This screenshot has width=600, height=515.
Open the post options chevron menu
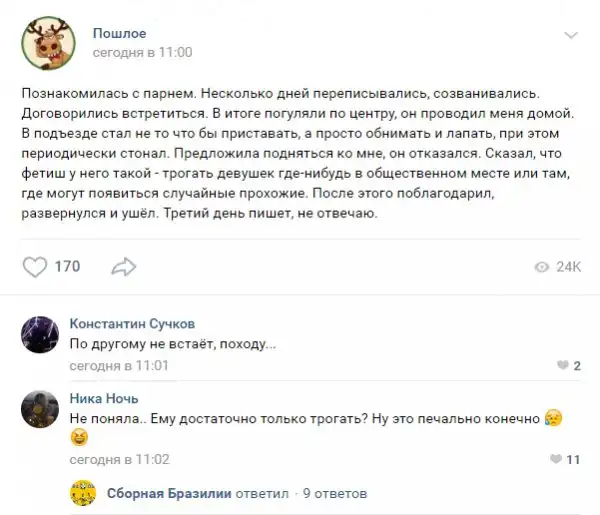pyautogui.click(x=570, y=35)
